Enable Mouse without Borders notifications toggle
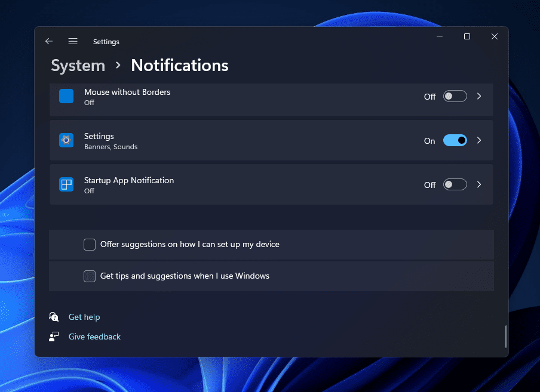 (x=455, y=96)
